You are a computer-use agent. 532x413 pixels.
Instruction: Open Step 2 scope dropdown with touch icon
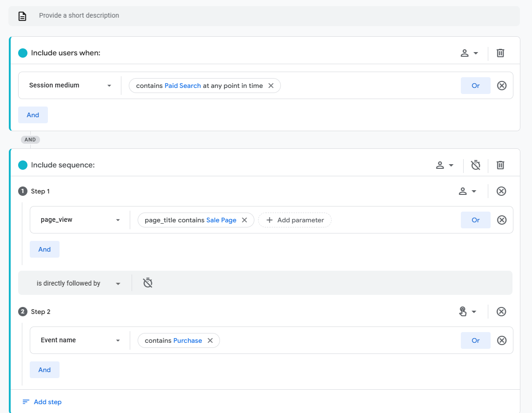467,312
